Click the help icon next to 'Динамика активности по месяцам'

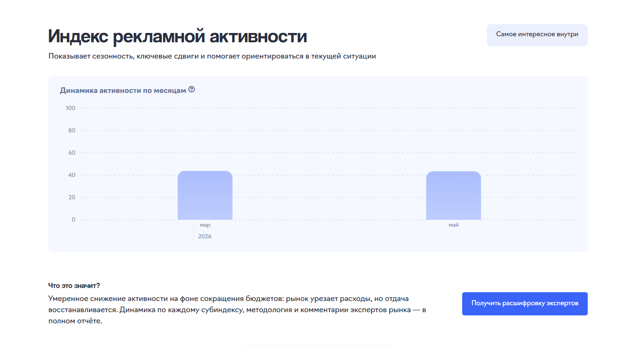pyautogui.click(x=192, y=90)
